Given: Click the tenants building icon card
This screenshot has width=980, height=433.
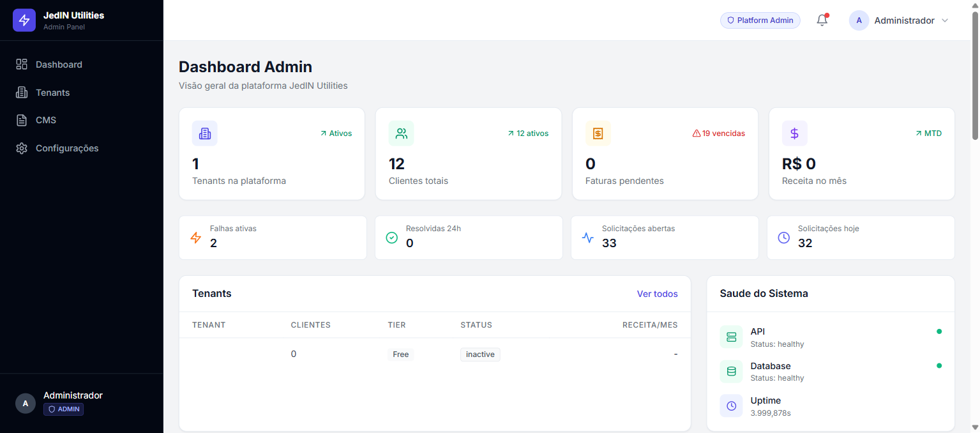Looking at the screenshot, I should click(x=205, y=133).
